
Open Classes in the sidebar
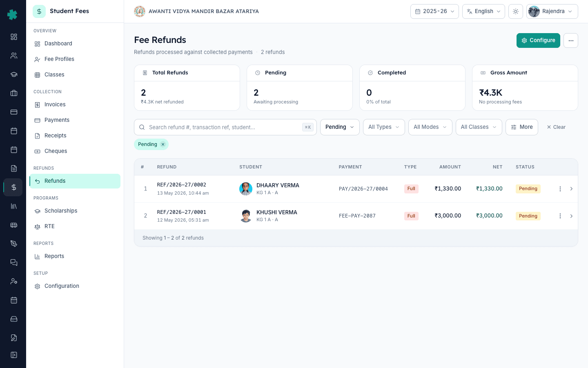[x=75, y=75]
